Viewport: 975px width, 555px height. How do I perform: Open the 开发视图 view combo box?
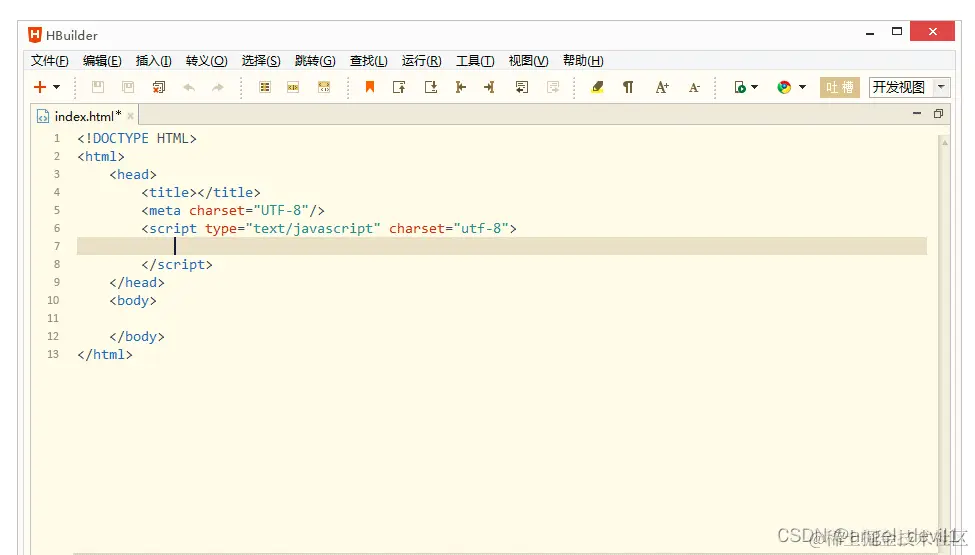click(909, 87)
